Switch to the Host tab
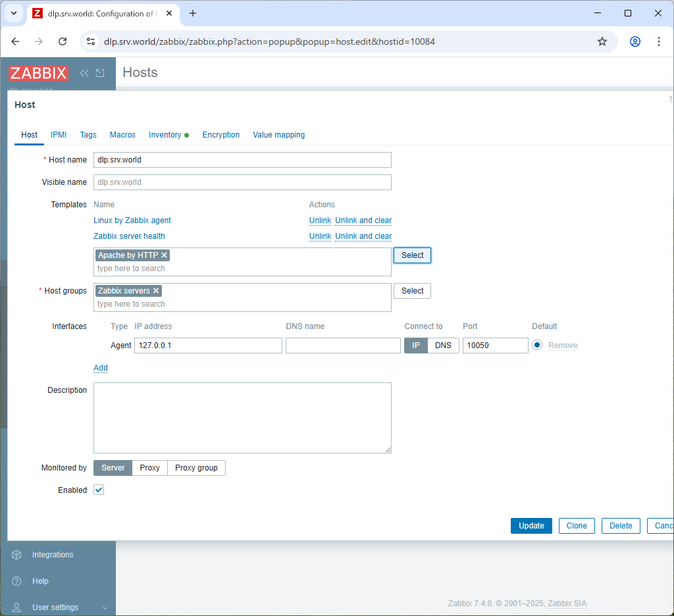This screenshot has height=616, width=674. pyautogui.click(x=29, y=135)
